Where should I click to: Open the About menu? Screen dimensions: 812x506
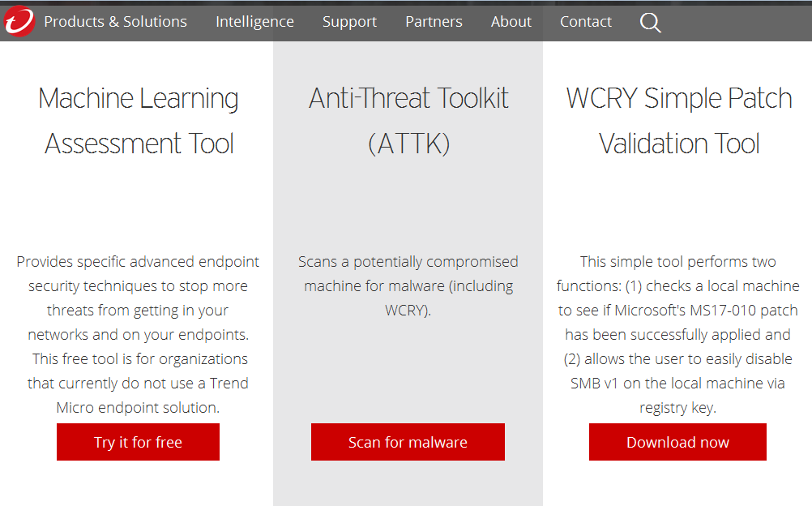(511, 22)
